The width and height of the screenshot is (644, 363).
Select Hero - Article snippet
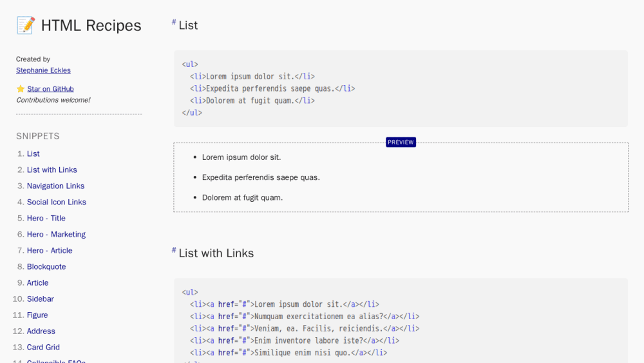[x=50, y=250]
